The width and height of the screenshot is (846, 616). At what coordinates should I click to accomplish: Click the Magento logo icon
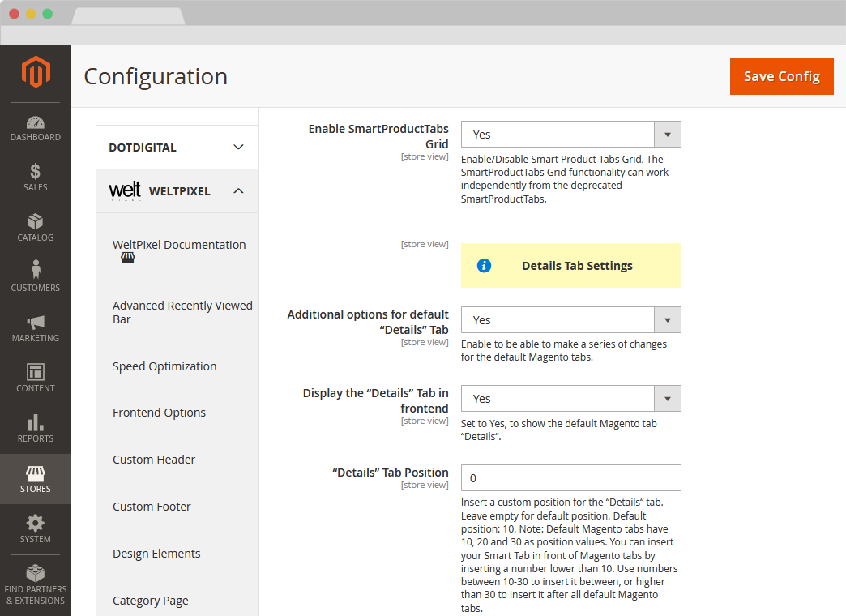pyautogui.click(x=36, y=73)
